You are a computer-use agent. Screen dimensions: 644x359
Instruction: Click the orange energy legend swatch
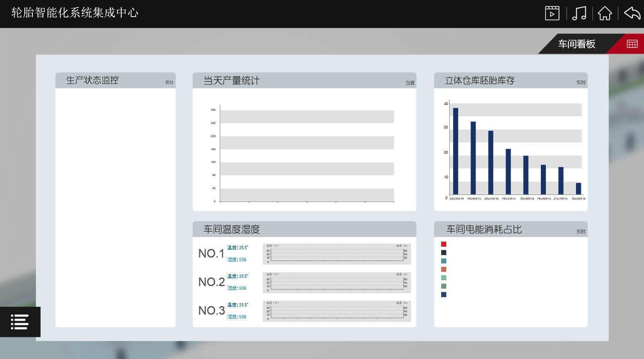[443, 269]
